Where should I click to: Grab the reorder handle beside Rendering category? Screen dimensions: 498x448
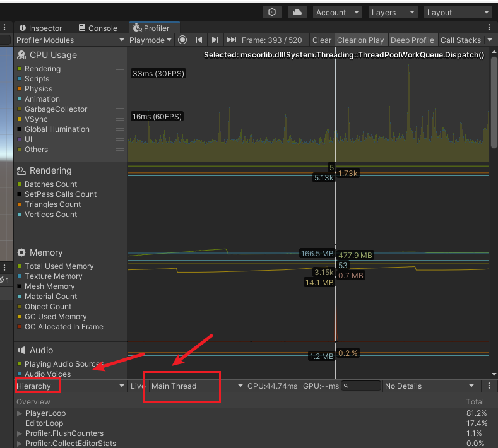click(x=120, y=69)
